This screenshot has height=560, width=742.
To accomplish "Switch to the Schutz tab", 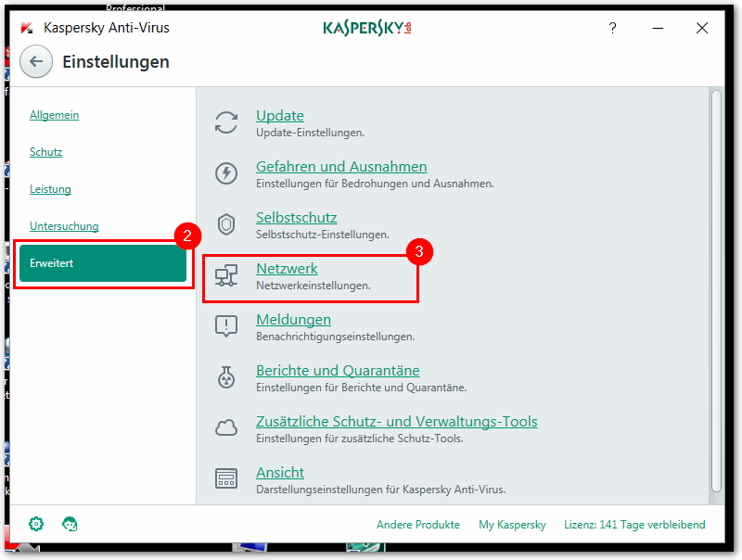I will point(45,152).
